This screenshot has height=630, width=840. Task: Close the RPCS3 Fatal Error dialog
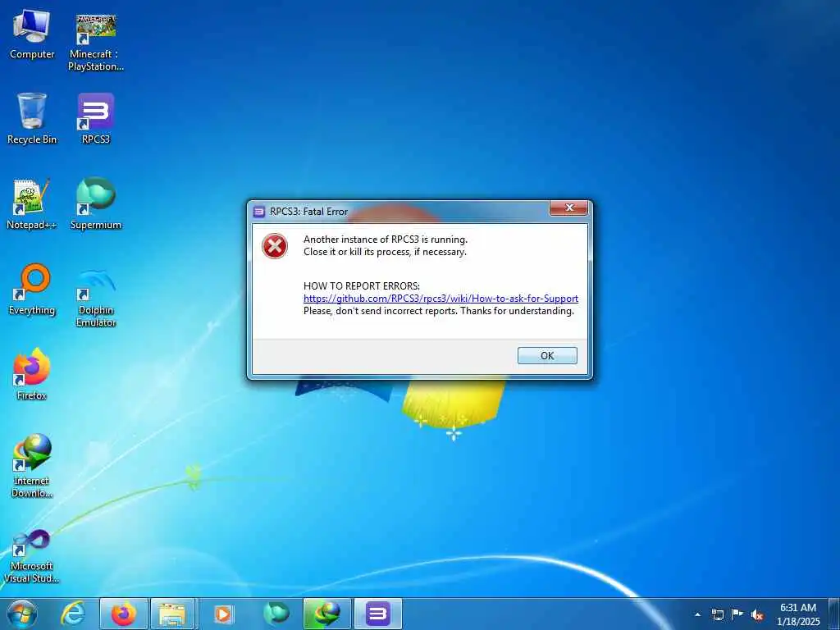point(569,208)
